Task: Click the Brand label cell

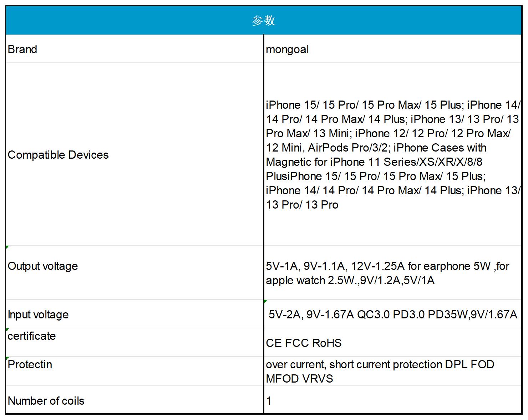Action: click(134, 49)
